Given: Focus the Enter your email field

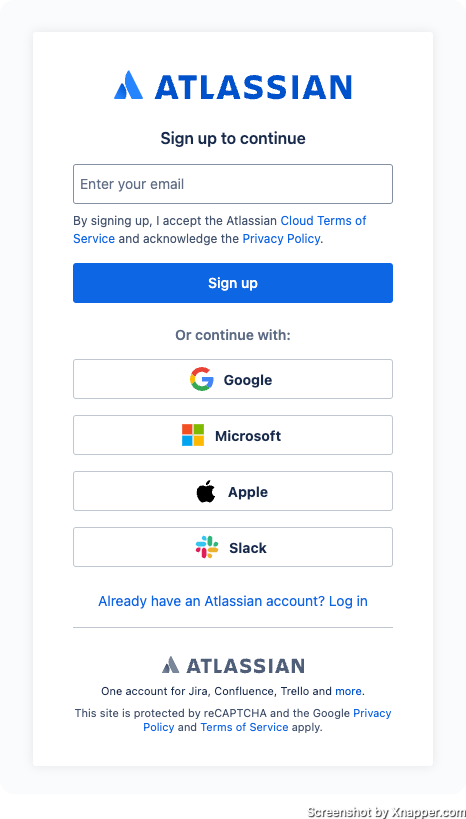Looking at the screenshot, I should click(x=233, y=184).
